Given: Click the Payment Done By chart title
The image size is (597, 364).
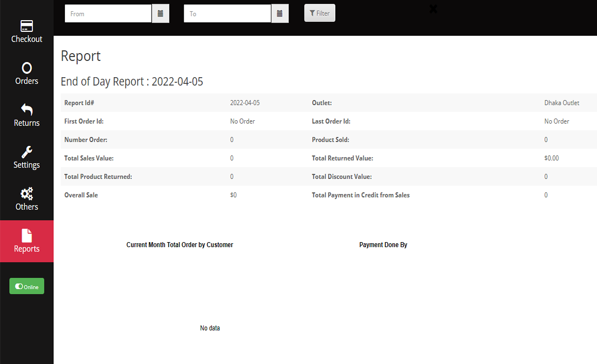Looking at the screenshot, I should click(x=383, y=245).
